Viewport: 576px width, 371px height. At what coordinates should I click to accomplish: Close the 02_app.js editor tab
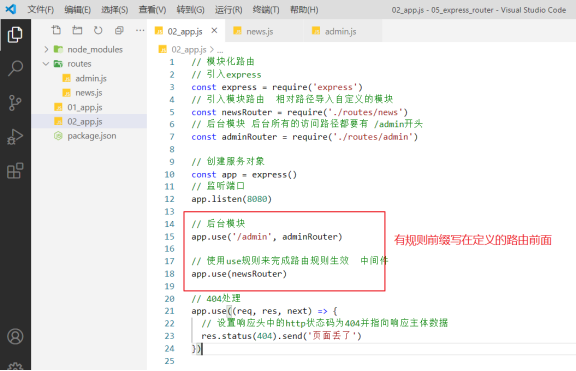point(214,31)
